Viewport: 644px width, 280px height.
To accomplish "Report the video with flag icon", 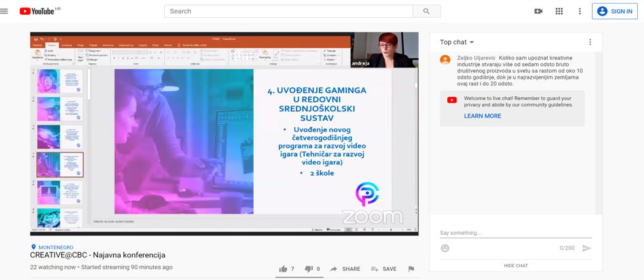I will (411, 269).
